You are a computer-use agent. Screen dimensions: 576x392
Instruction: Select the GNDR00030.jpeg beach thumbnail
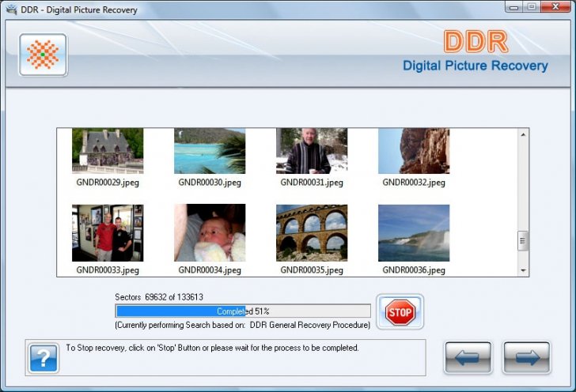[x=210, y=151]
